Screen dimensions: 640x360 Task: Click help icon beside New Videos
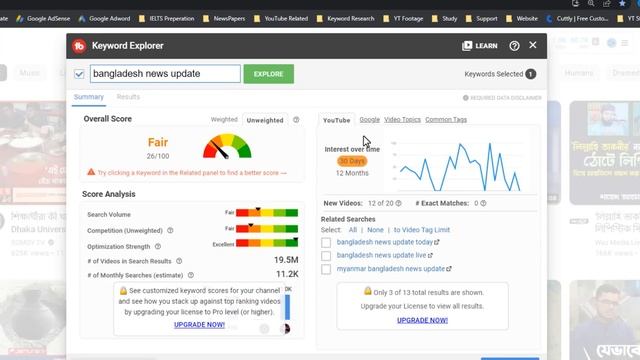(398, 203)
